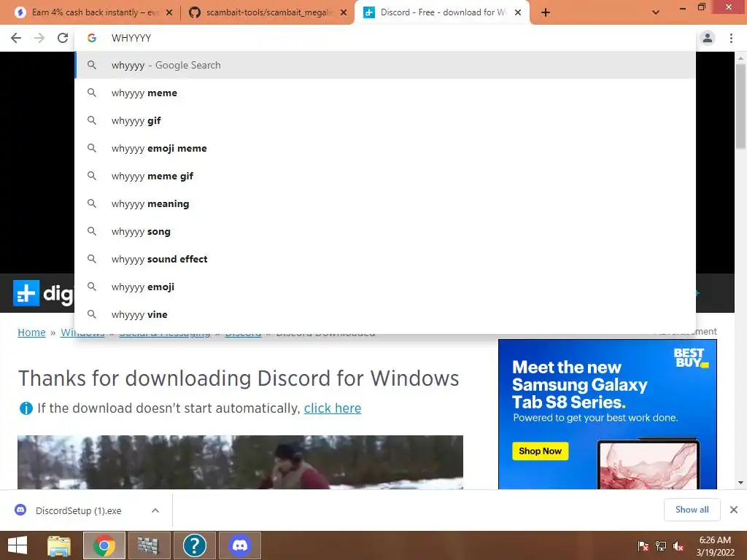The width and height of the screenshot is (747, 560).
Task: Open the Chrome profile avatar
Action: (708, 38)
